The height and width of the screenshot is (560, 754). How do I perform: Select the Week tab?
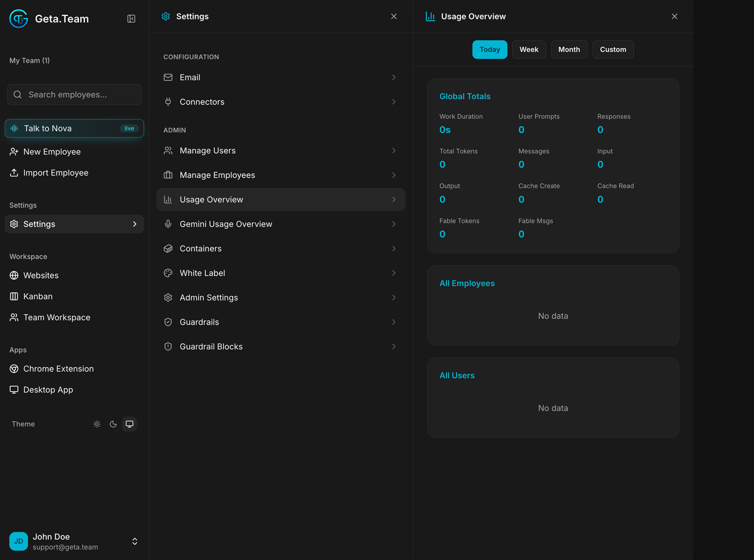click(529, 49)
